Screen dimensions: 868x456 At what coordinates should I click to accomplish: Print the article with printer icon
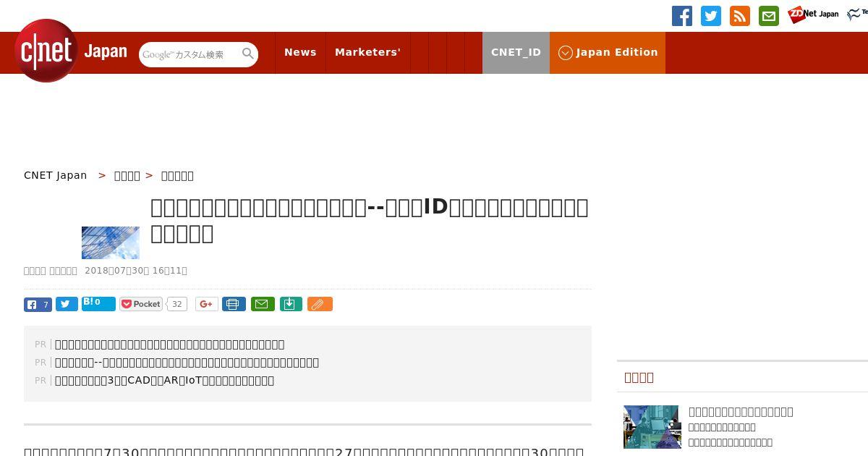click(x=234, y=304)
